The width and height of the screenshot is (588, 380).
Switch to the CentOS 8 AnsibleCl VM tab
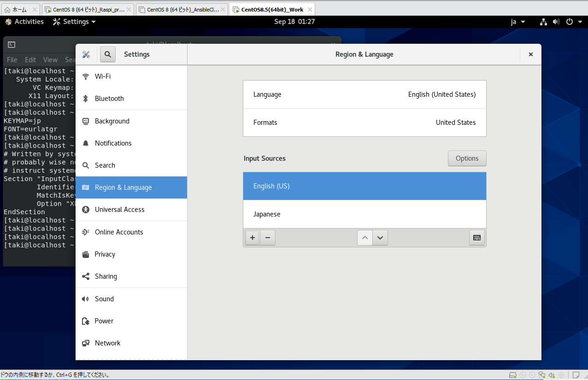[x=182, y=10]
